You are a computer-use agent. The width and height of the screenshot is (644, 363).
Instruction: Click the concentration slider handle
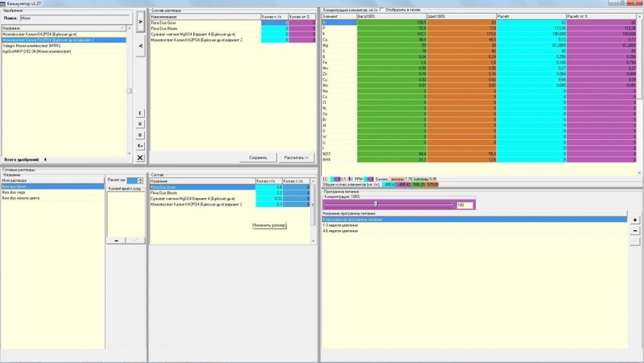click(375, 204)
